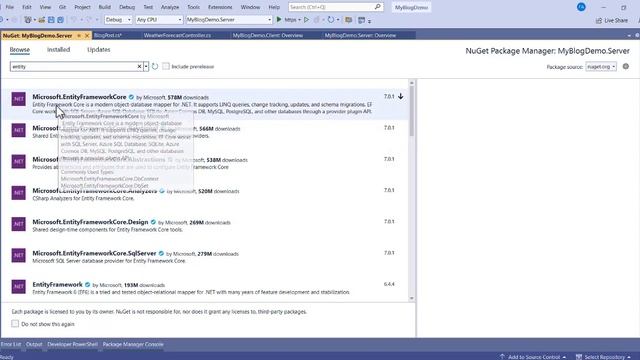Open the Error List panel

(11, 344)
